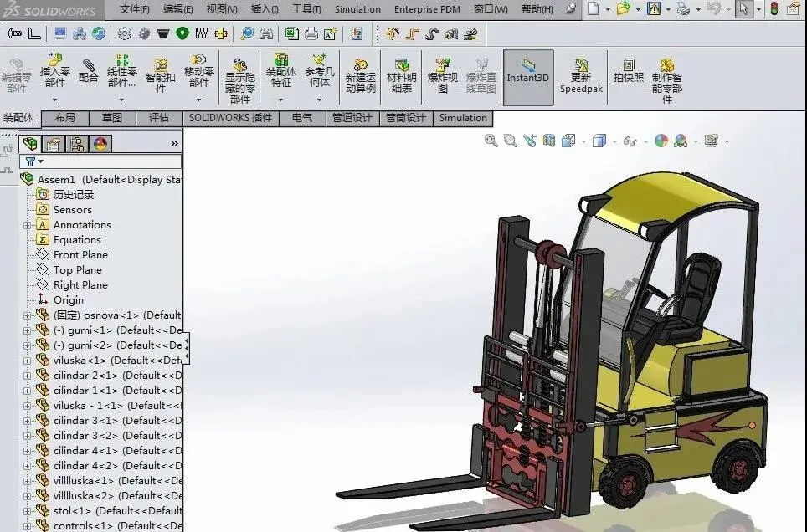Expand the osnova<1> component node
807x532 pixels.
(28, 315)
